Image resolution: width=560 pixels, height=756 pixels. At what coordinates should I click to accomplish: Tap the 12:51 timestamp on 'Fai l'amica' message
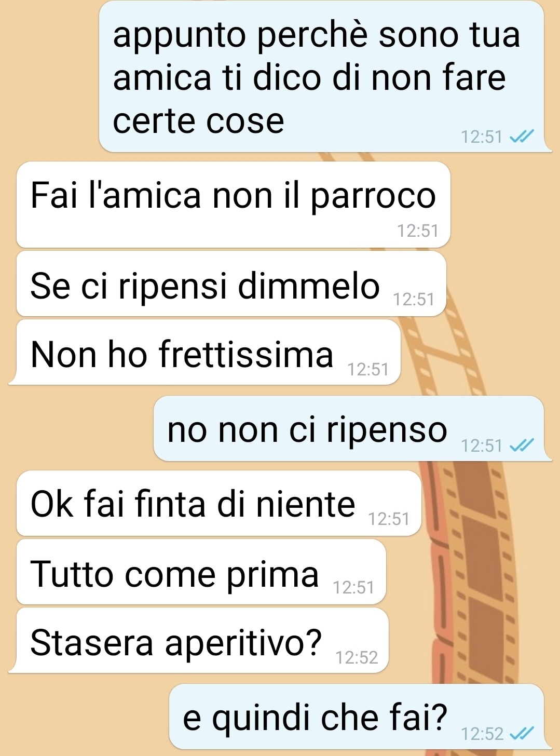(418, 231)
